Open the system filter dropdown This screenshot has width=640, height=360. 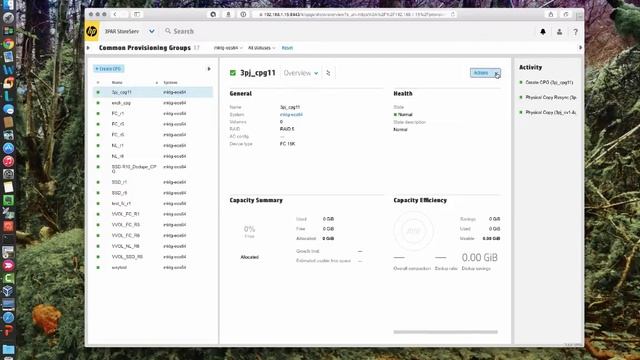(x=228, y=48)
